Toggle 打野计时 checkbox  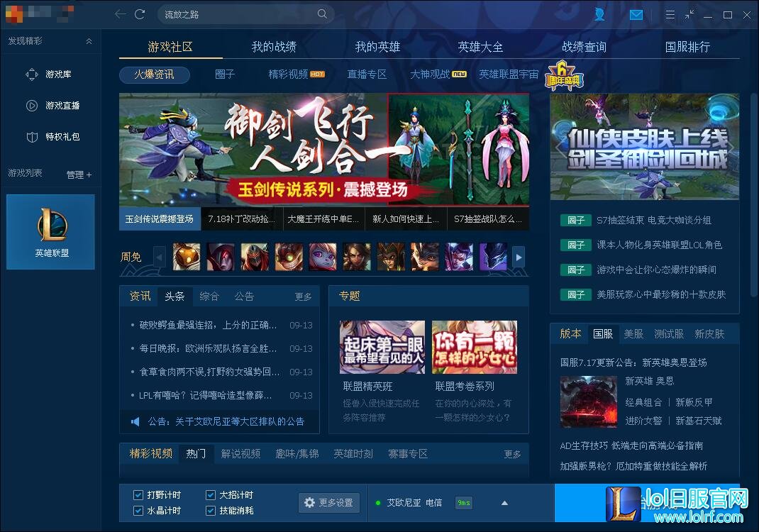[138, 494]
